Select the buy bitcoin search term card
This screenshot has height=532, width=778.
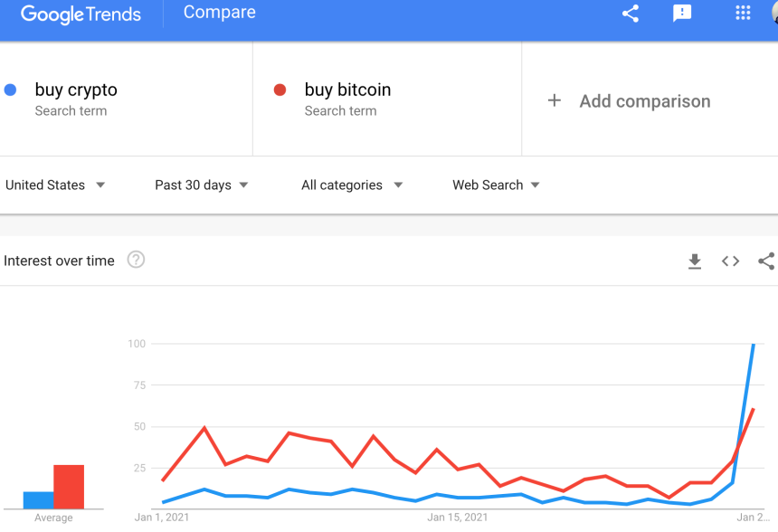click(x=386, y=99)
